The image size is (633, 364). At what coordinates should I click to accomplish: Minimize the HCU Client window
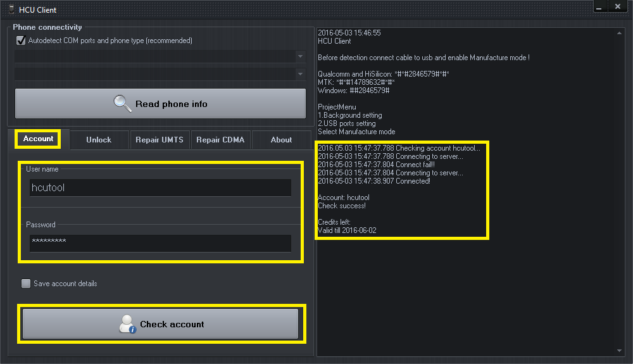tap(599, 7)
